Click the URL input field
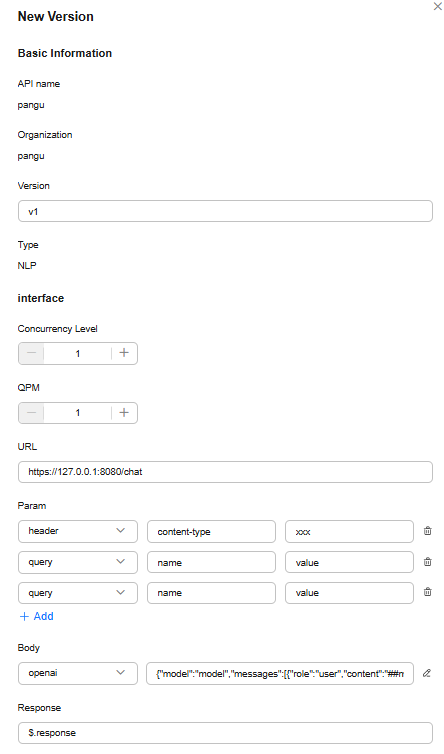444x754 pixels. (225, 472)
